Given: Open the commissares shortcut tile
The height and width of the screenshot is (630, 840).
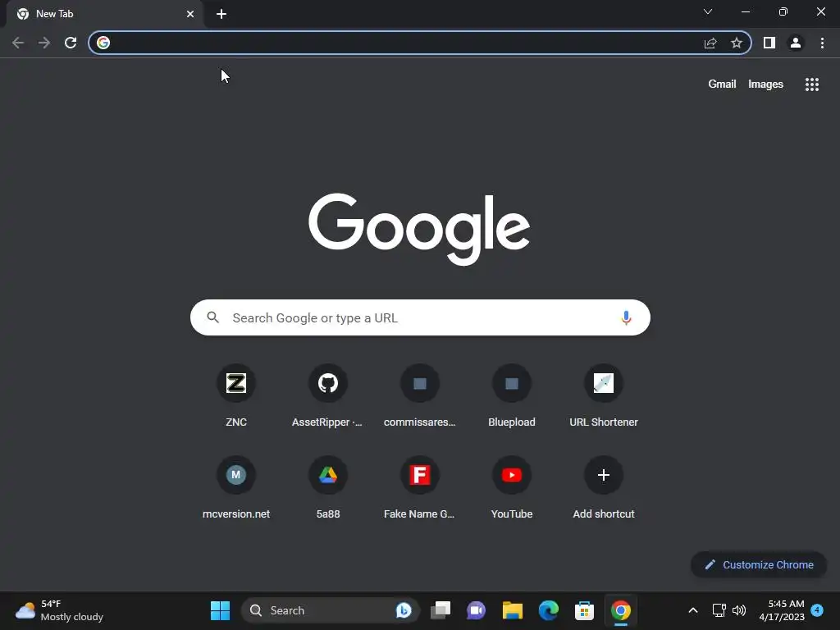Looking at the screenshot, I should [x=420, y=395].
